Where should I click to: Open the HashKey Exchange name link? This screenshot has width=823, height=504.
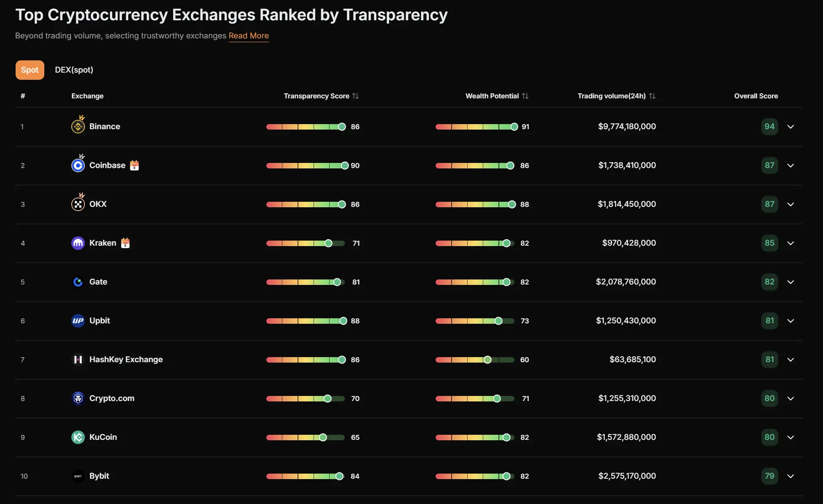(x=126, y=360)
